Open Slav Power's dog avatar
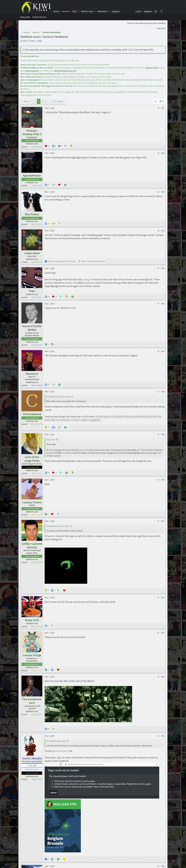The image size is (186, 868). [32, 201]
